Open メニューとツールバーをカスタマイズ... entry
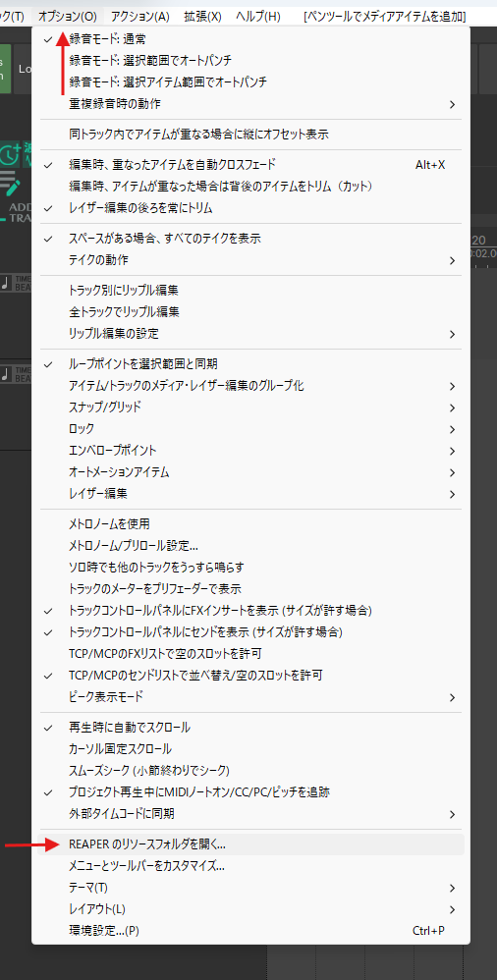The image size is (497, 980). tap(250, 866)
